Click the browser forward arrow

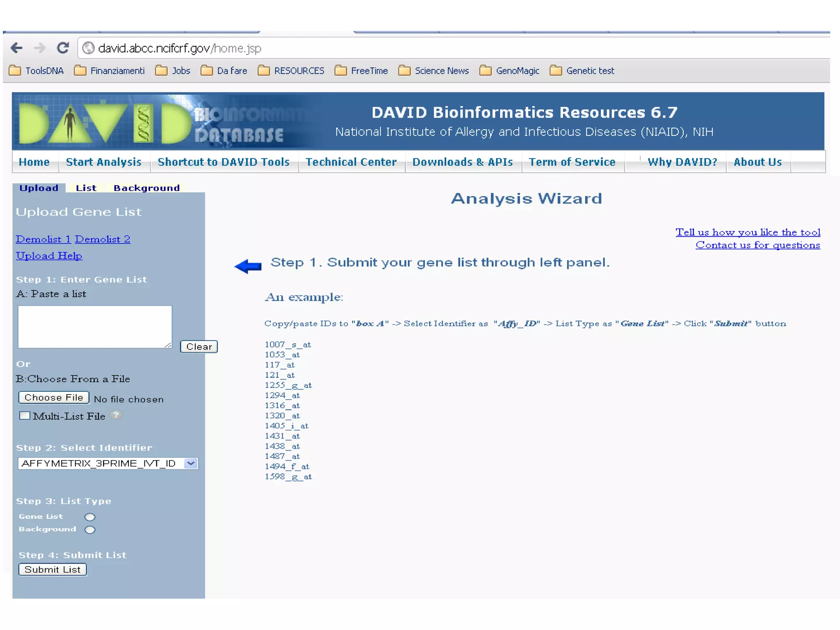tap(39, 48)
